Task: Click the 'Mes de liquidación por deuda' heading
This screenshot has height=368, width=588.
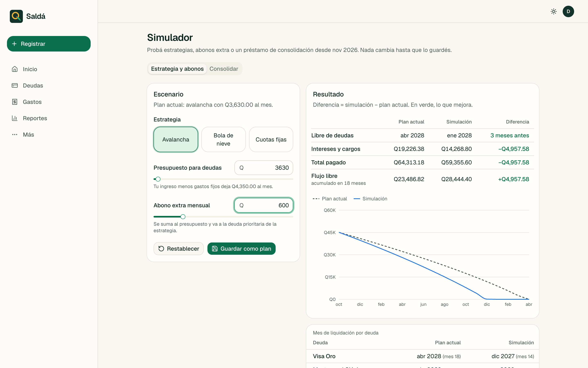Action: [345, 333]
